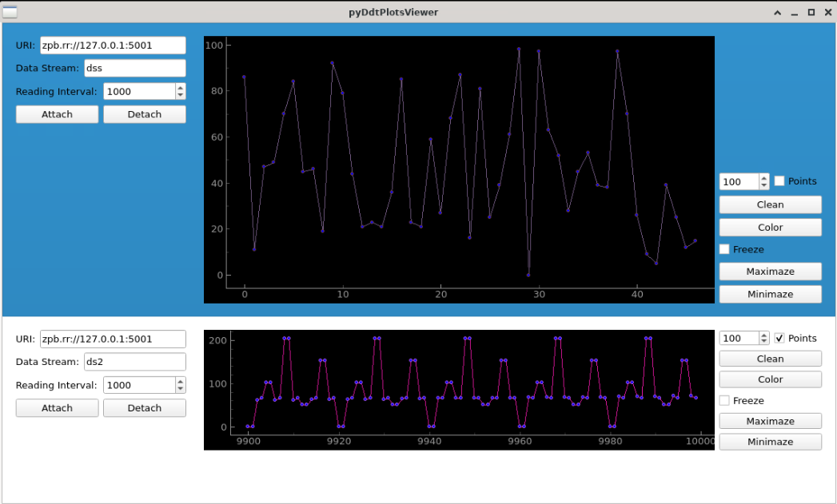Increase top Reading Interval with up arrow
The image size is (837, 504).
181,88
